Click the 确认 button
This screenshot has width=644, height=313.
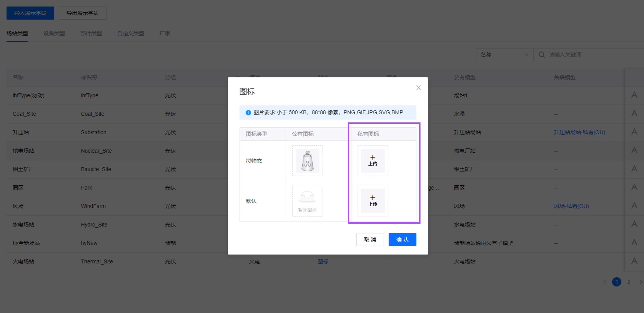pos(402,239)
